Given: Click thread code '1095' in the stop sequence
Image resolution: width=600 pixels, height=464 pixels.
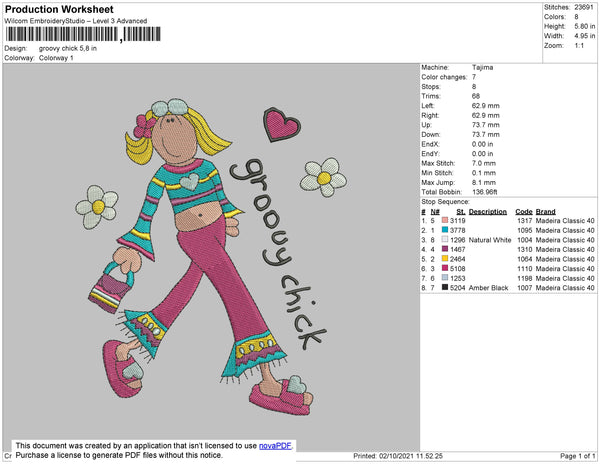Looking at the screenshot, I should coord(524,230).
